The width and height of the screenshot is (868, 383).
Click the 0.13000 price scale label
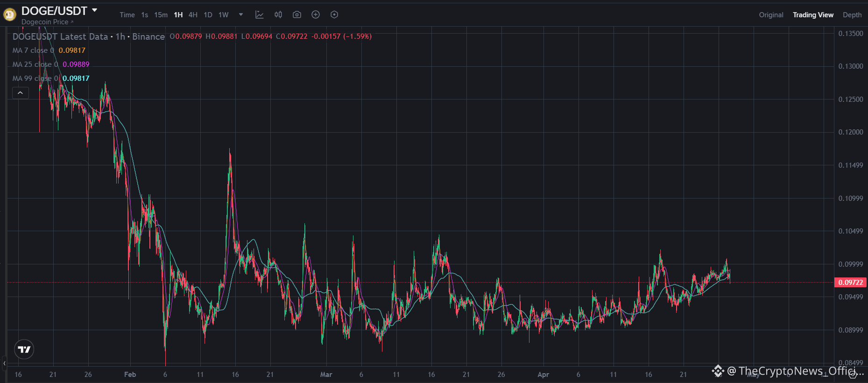(x=851, y=66)
